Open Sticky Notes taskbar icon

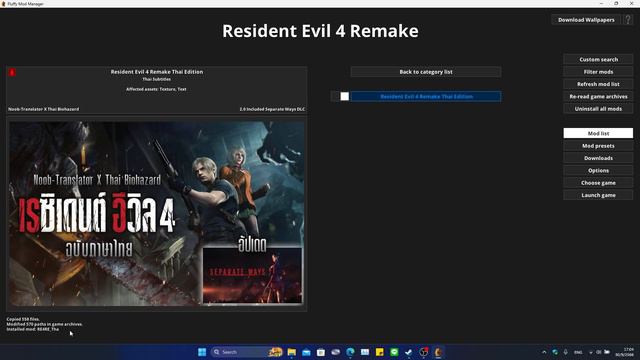tap(380, 352)
